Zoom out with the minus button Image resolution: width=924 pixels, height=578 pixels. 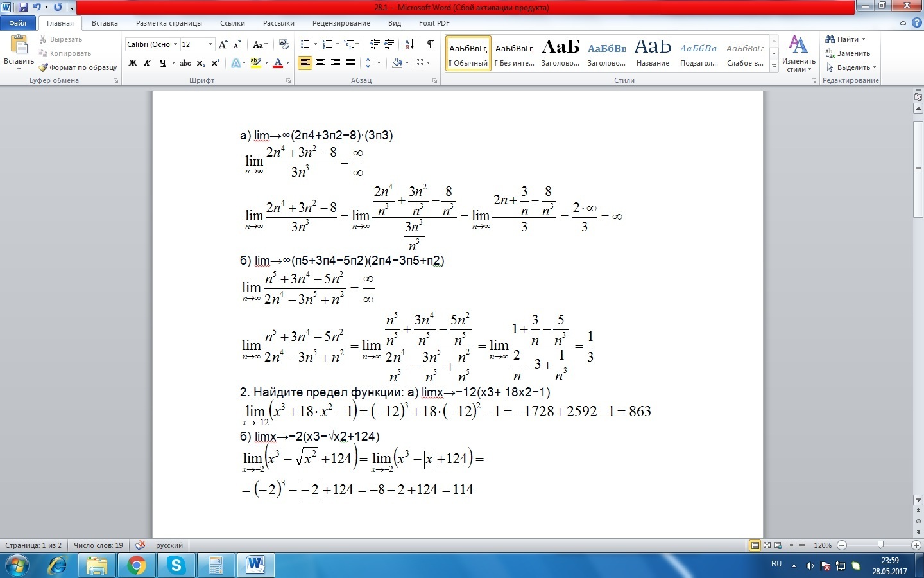coord(842,545)
